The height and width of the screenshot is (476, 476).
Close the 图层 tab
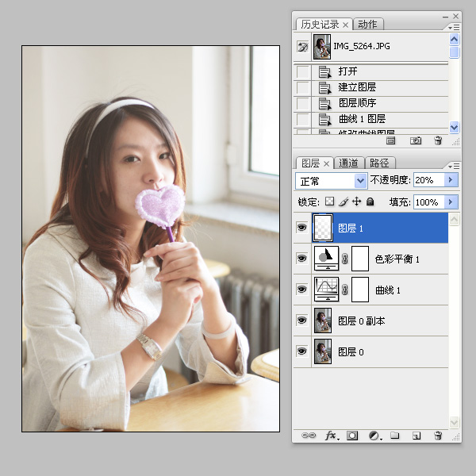tap(326, 164)
